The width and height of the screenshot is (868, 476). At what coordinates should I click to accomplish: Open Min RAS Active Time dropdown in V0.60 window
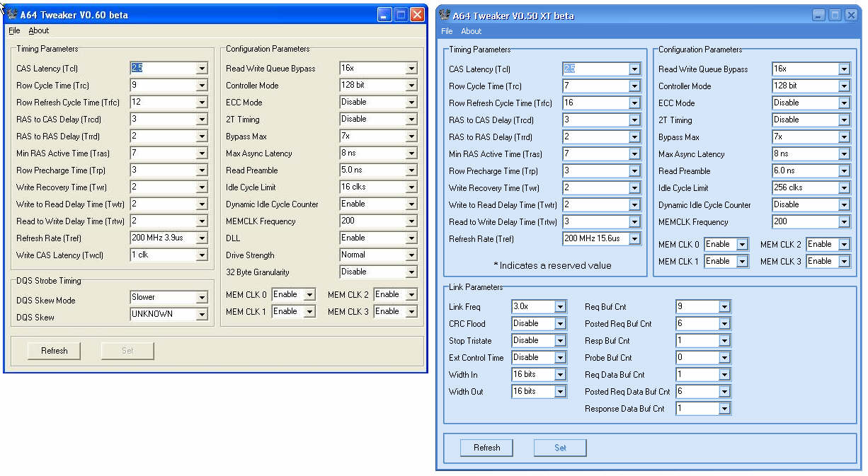(x=202, y=153)
